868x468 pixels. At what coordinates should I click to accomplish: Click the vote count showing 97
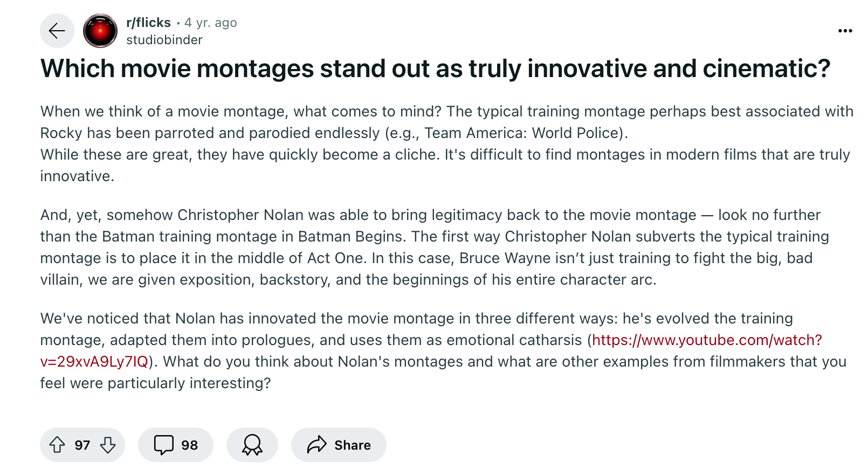point(82,445)
